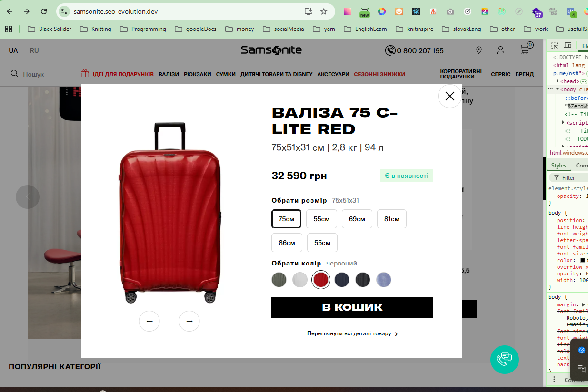Image resolution: width=588 pixels, height=392 pixels.
Task: Click the install app icon in address bar
Action: (309, 11)
